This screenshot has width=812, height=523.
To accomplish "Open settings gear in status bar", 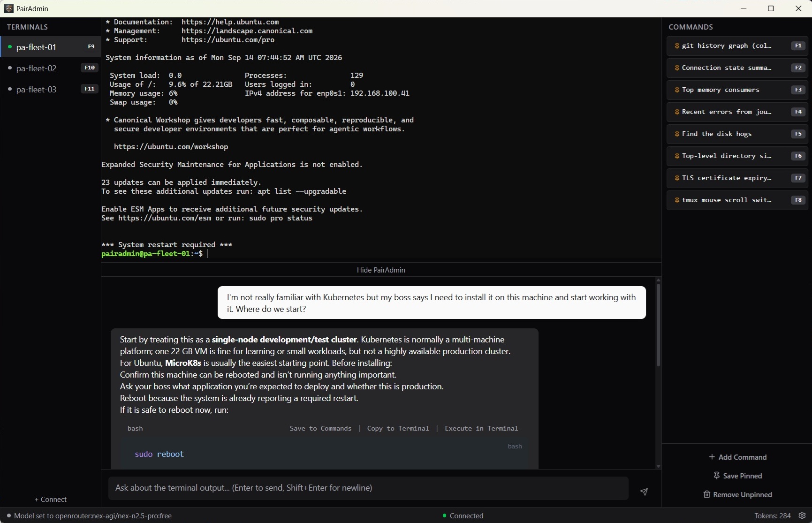I will [x=802, y=515].
